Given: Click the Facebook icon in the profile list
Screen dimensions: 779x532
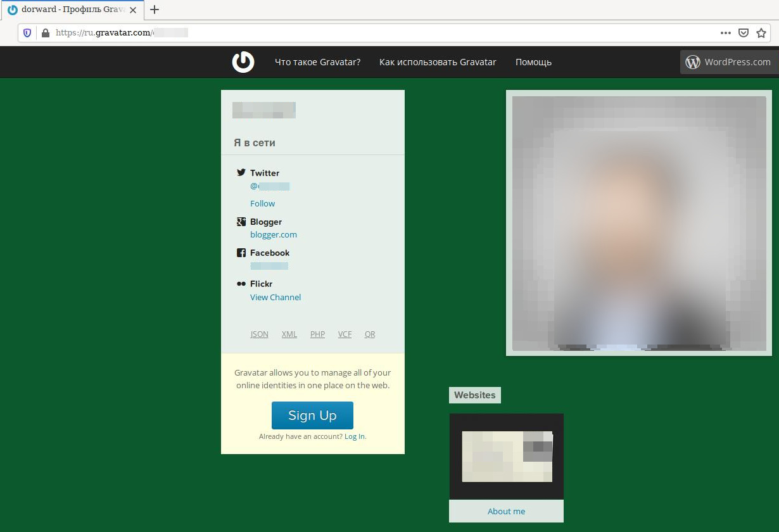Looking at the screenshot, I should click(241, 253).
